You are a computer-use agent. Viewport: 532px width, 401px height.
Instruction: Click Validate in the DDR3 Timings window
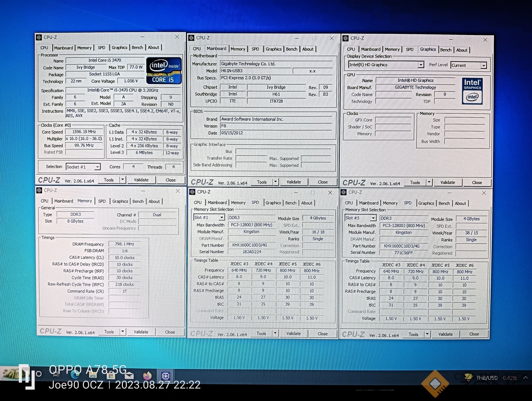141,332
